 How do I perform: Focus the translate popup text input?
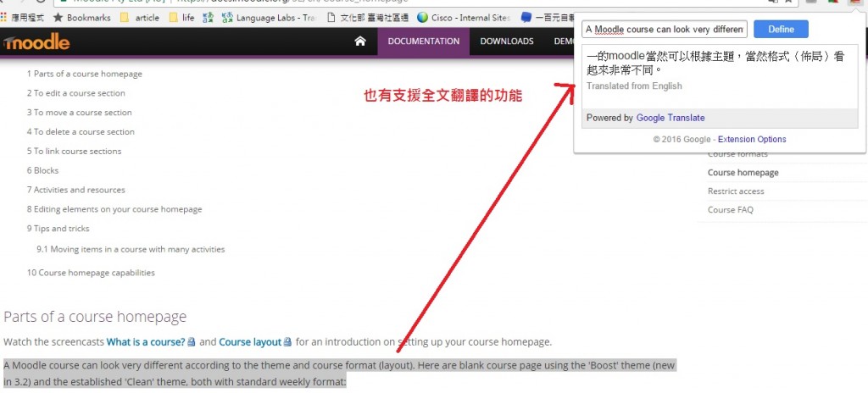click(x=665, y=30)
